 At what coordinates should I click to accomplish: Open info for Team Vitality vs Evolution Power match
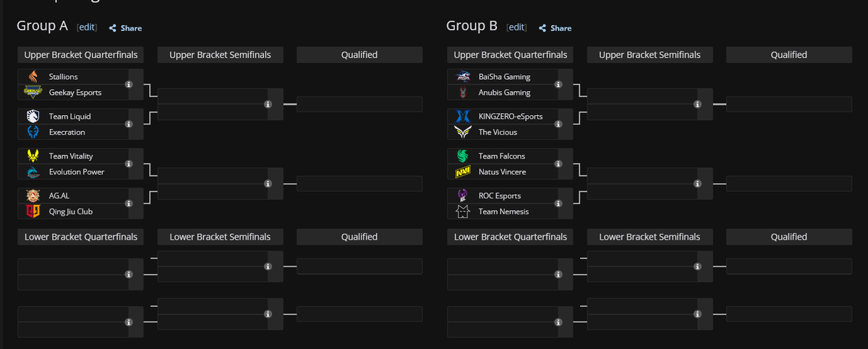129,164
